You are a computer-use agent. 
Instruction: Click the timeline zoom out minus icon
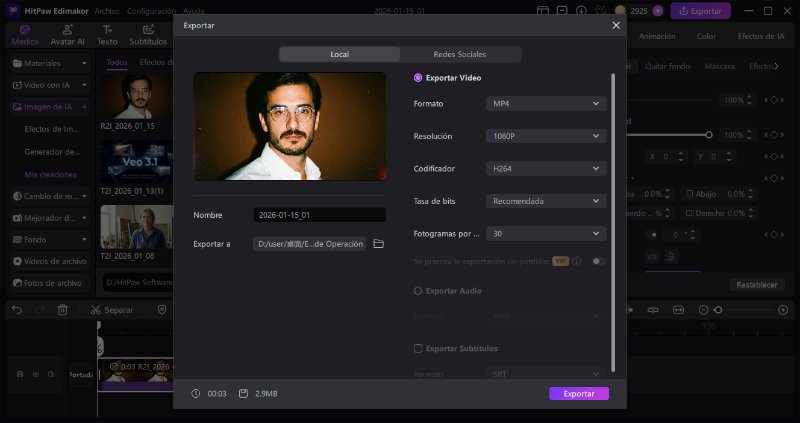tap(704, 310)
